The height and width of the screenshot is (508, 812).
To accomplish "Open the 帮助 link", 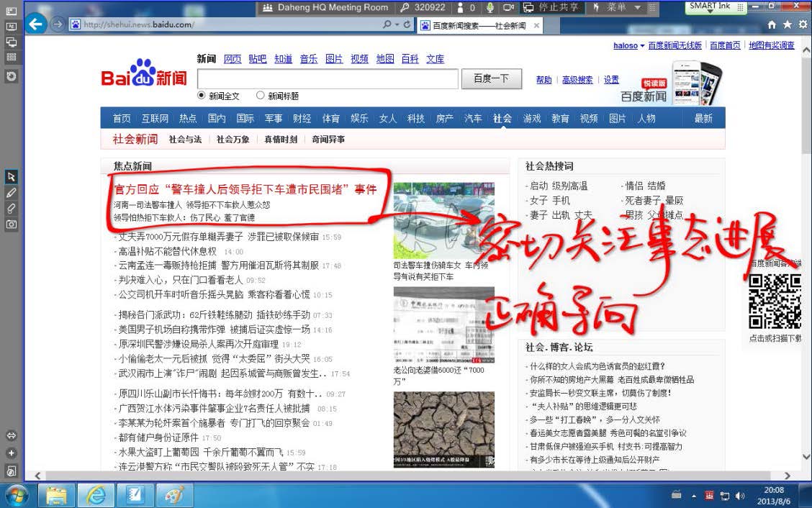I will click(x=543, y=80).
